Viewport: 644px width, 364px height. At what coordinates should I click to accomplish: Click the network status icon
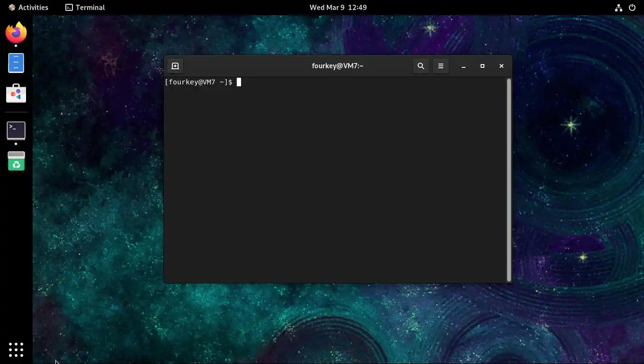[618, 7]
